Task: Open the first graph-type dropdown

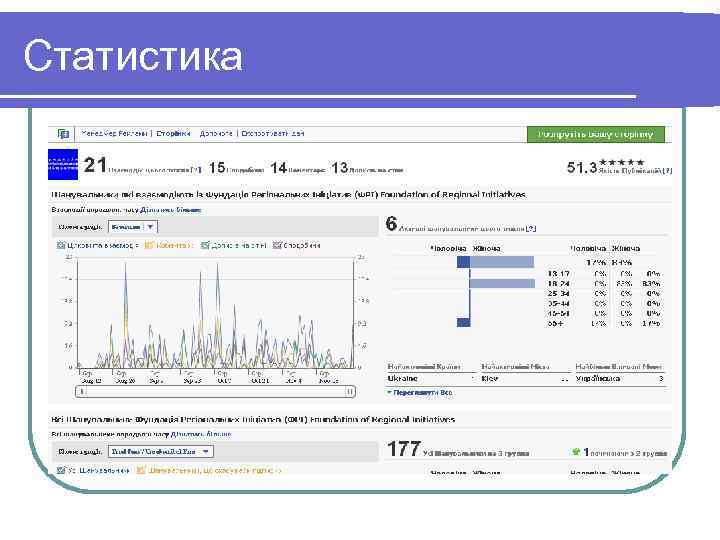Action: [x=133, y=227]
